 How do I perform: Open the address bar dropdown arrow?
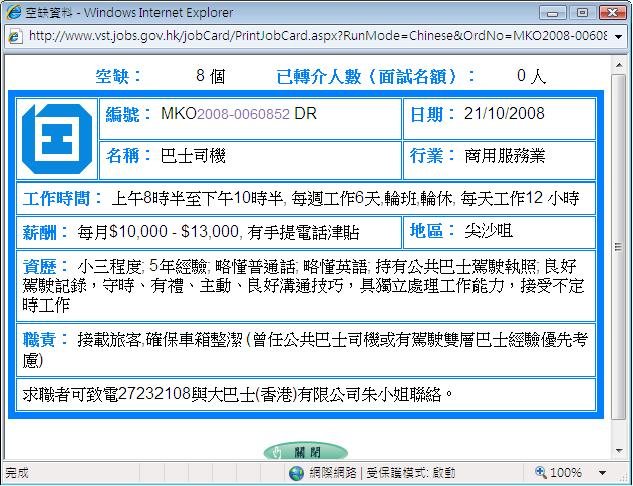[618, 37]
